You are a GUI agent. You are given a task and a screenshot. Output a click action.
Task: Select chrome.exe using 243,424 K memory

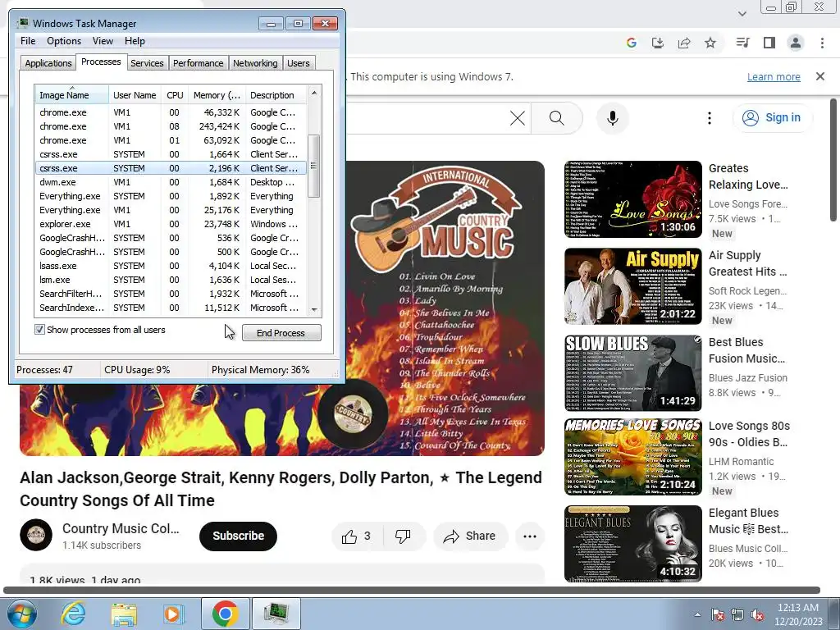171,126
